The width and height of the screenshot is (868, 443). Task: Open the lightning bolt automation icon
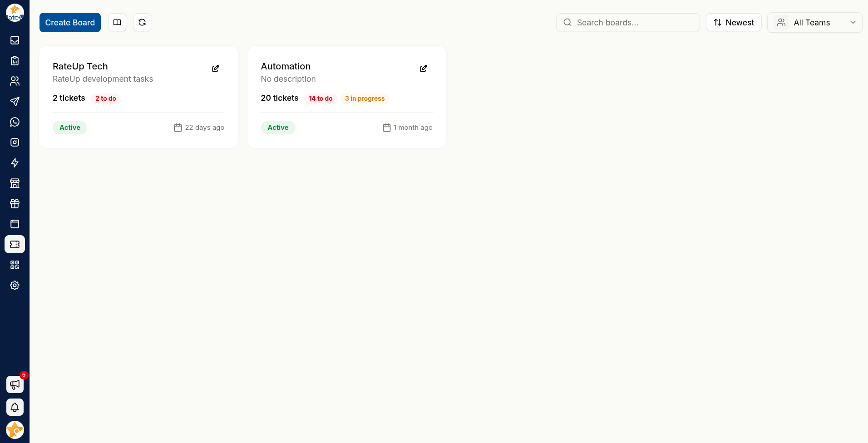(x=15, y=163)
